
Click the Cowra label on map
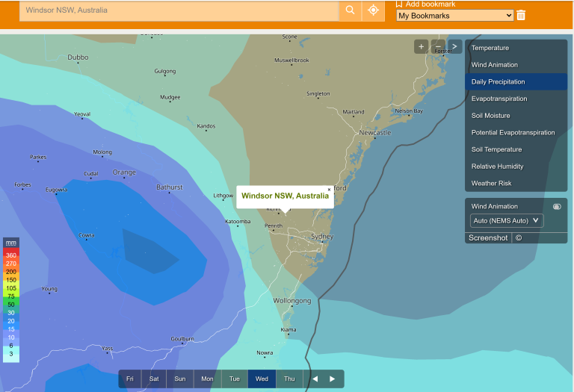87,235
